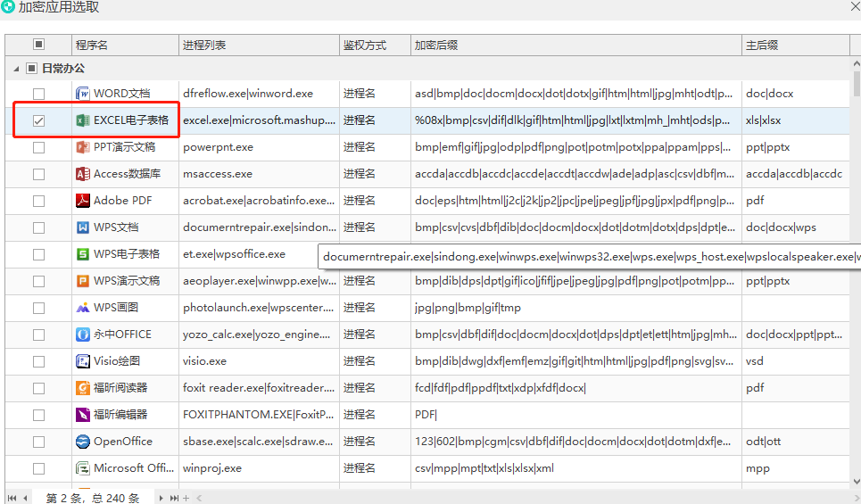Check the OpenOffice row checkbox

(38, 442)
